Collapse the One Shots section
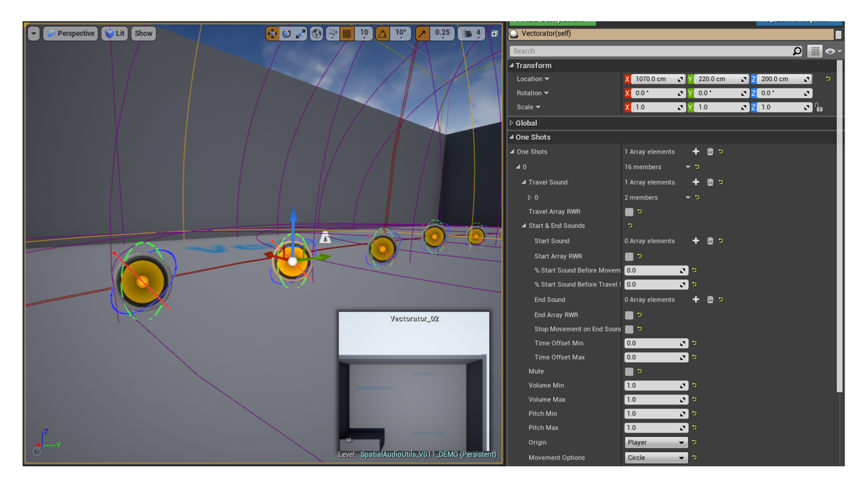 tap(512, 137)
